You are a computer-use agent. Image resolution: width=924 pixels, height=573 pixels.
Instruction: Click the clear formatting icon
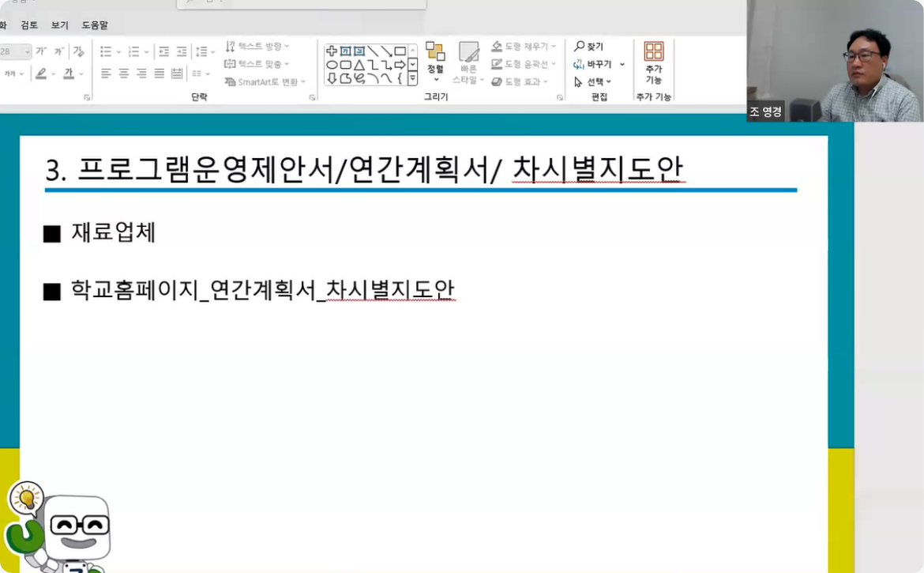click(78, 51)
